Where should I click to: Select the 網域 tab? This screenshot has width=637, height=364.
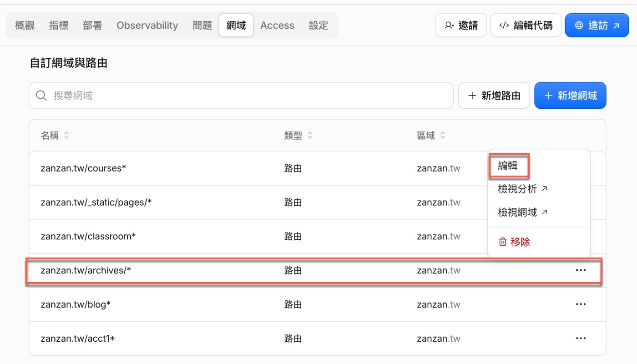[x=236, y=25]
